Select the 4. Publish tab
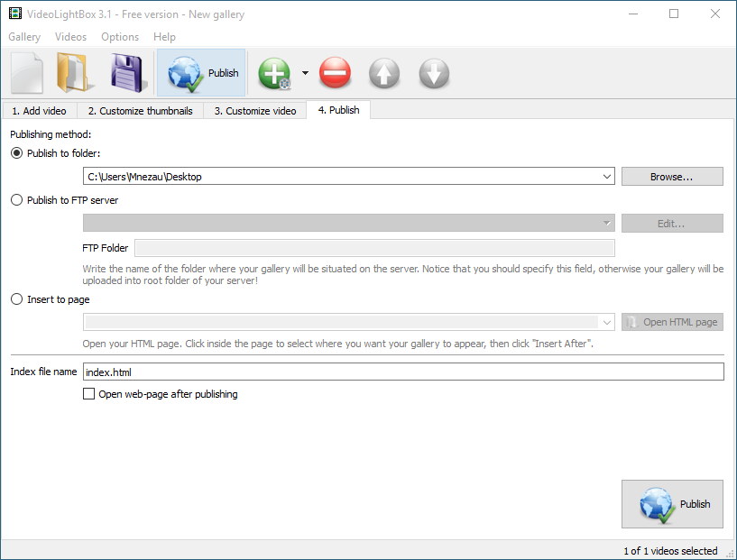 pyautogui.click(x=338, y=110)
